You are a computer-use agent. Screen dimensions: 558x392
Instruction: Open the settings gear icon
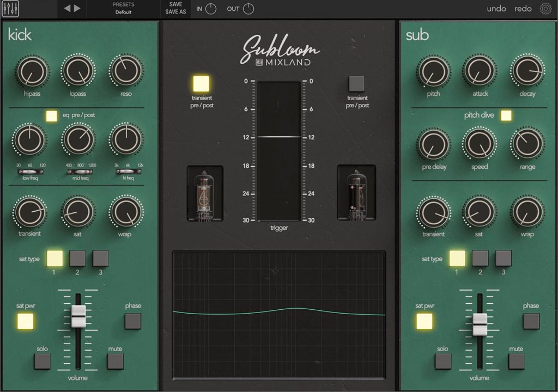coord(545,9)
